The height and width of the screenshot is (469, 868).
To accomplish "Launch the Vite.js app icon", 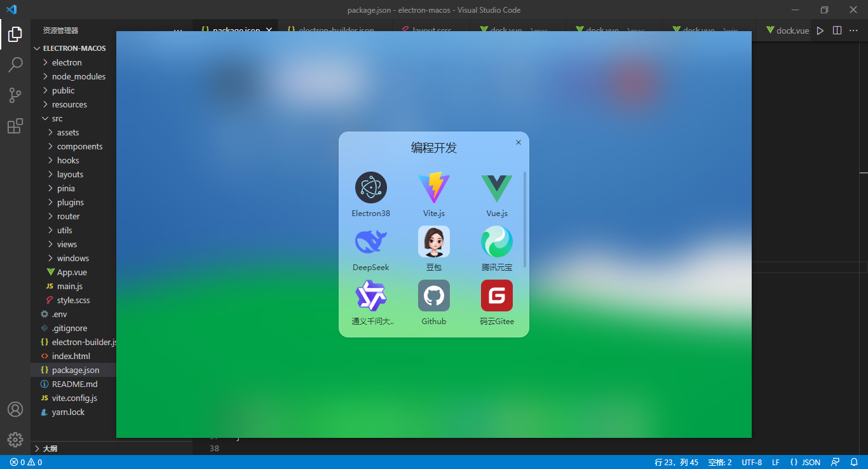I will click(x=434, y=187).
